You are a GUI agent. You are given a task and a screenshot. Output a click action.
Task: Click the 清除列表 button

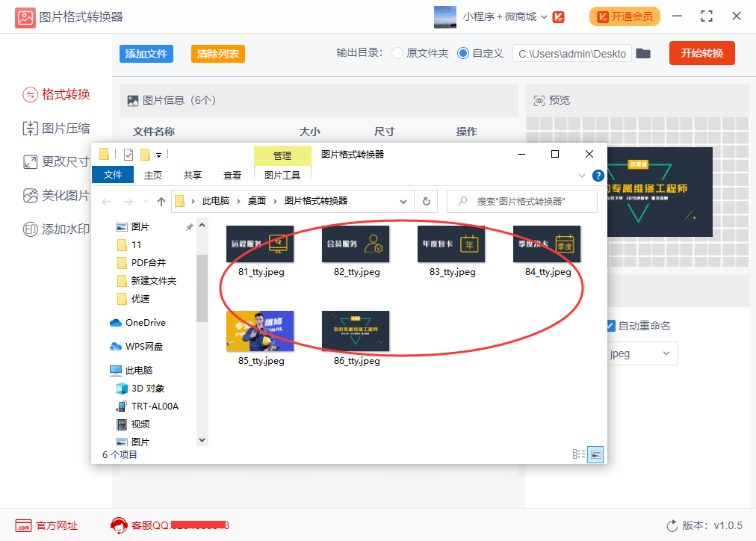pos(217,53)
